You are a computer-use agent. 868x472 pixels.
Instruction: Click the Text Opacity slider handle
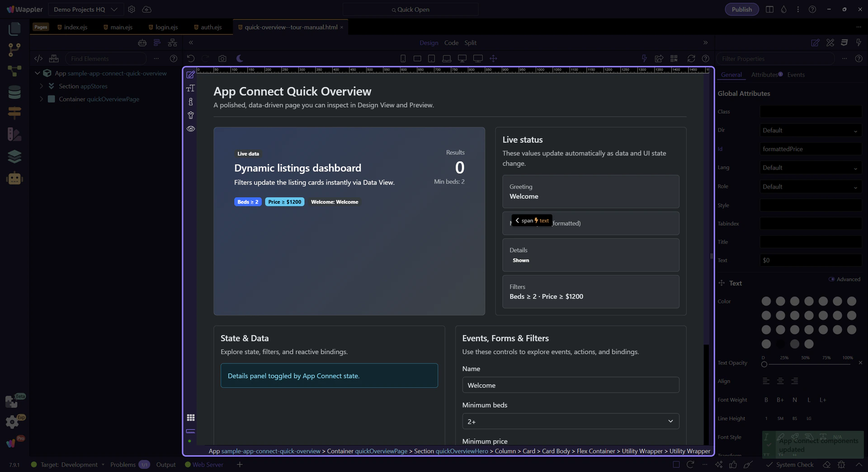[764, 364]
